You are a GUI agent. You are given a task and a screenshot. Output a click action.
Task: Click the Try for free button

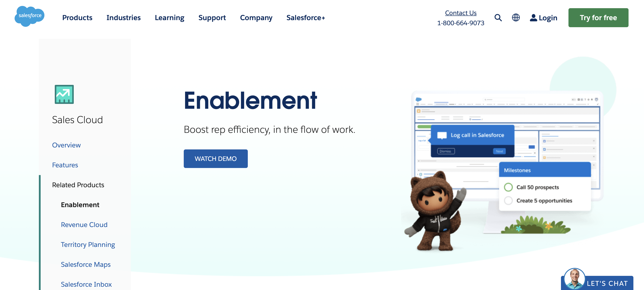coord(598,17)
